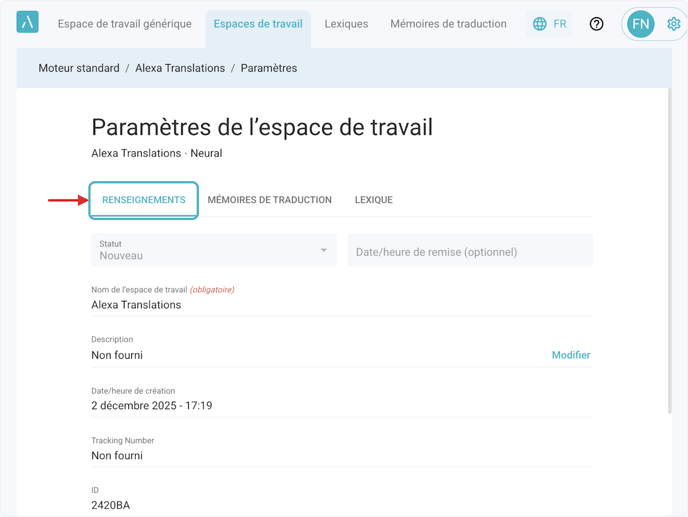
Task: Open the FR language selector globe
Action: [549, 24]
